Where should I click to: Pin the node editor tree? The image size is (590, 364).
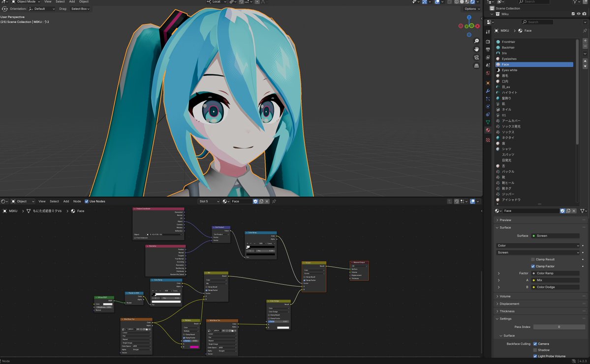coord(274,201)
